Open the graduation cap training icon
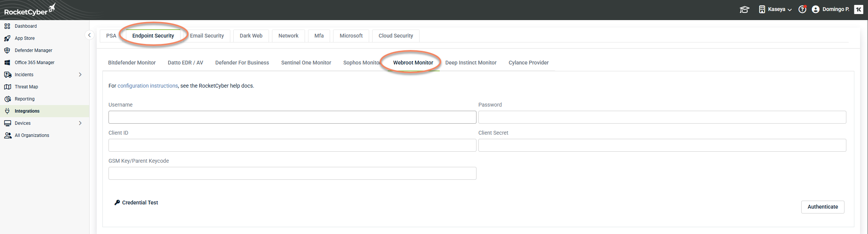This screenshot has width=868, height=234. [x=744, y=9]
